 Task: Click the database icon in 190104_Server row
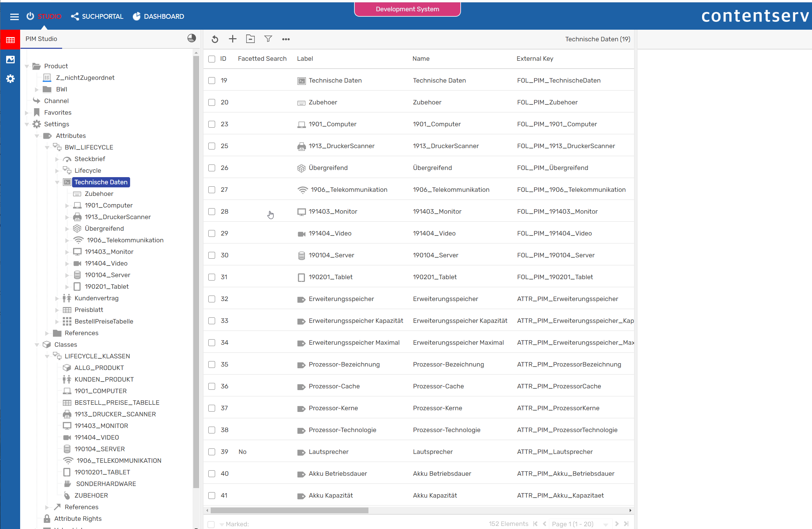click(x=302, y=256)
